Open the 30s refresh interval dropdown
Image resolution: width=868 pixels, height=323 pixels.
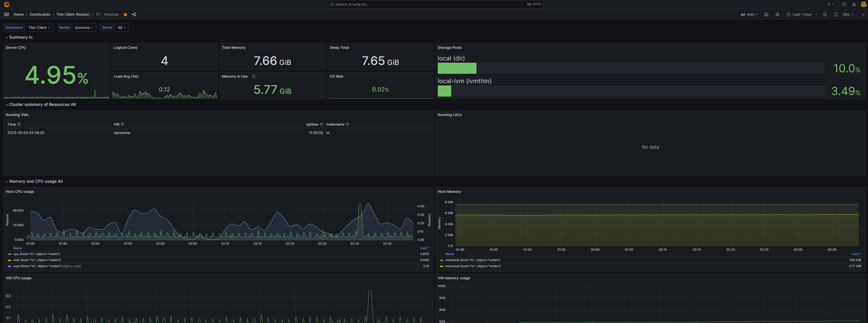coord(848,14)
